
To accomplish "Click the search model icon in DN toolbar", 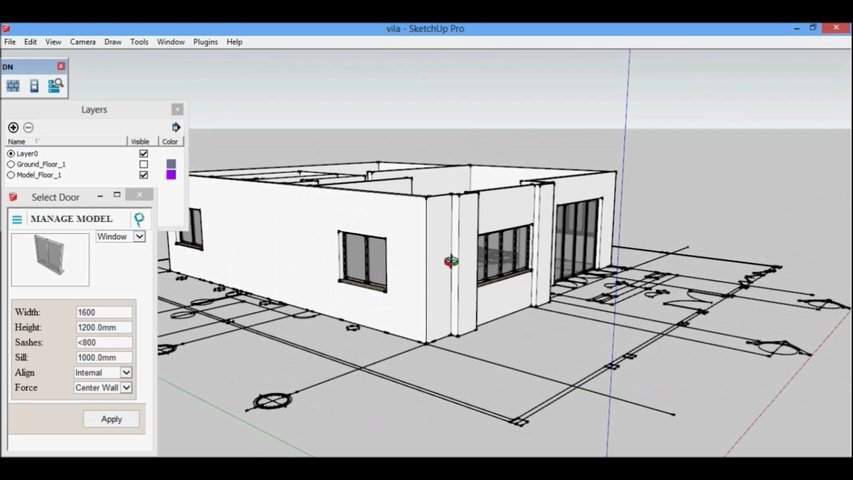I will (x=56, y=86).
